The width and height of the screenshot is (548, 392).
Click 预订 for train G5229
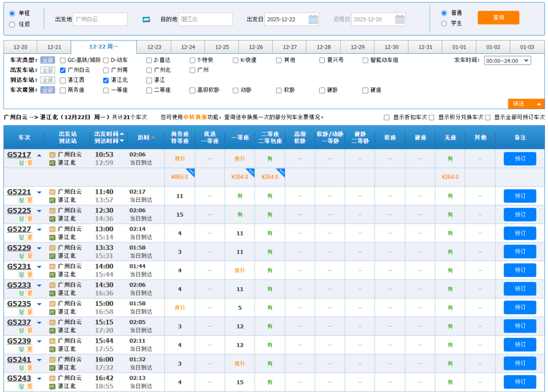pos(520,252)
